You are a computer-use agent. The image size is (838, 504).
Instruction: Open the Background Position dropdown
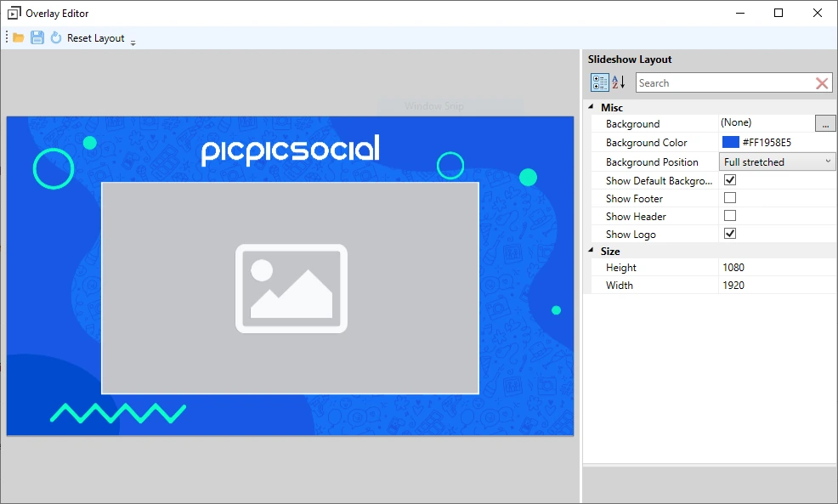click(777, 161)
